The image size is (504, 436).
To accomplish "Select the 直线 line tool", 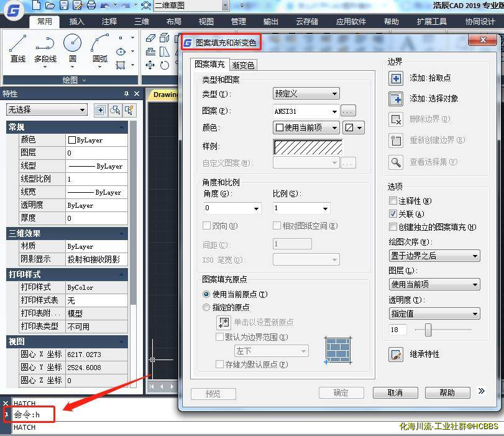I will (x=17, y=49).
